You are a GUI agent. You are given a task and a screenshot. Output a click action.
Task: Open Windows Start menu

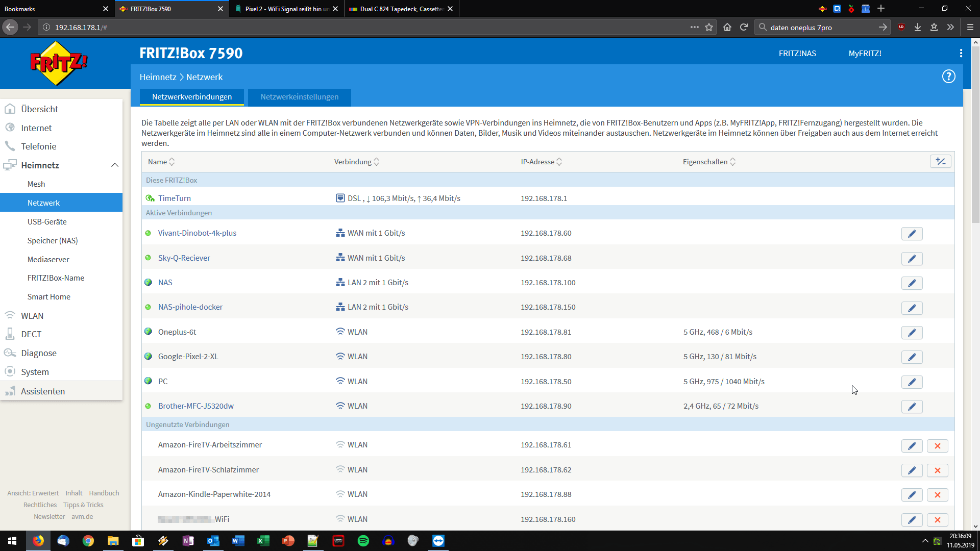12,541
